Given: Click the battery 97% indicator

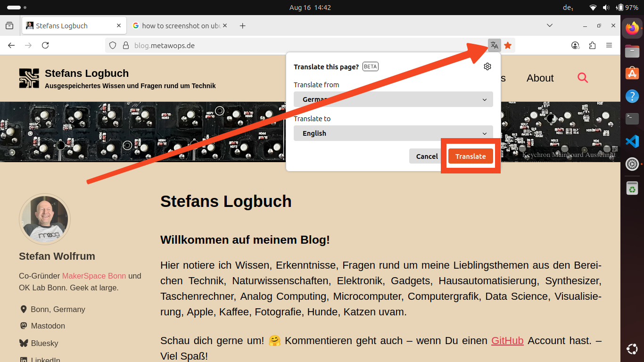Looking at the screenshot, I should 627,8.
